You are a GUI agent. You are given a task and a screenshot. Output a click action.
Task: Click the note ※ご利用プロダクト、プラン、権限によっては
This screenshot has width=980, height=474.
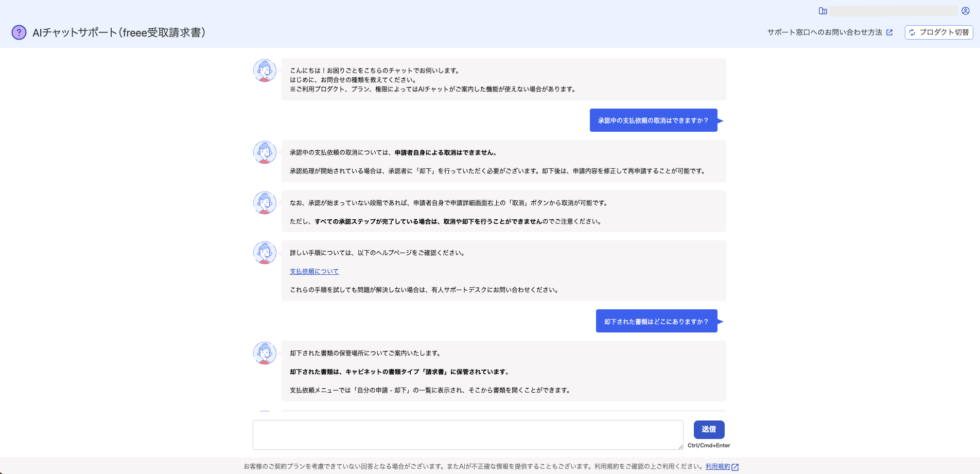point(433,89)
